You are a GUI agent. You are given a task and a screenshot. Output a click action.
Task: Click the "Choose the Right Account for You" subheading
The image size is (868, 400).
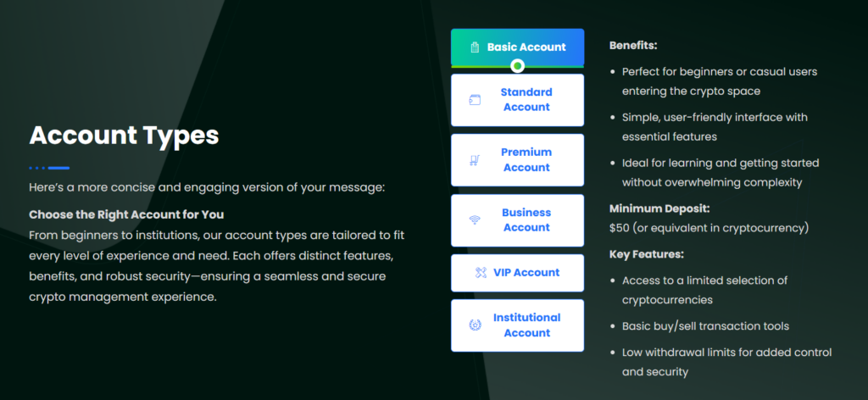click(x=126, y=214)
